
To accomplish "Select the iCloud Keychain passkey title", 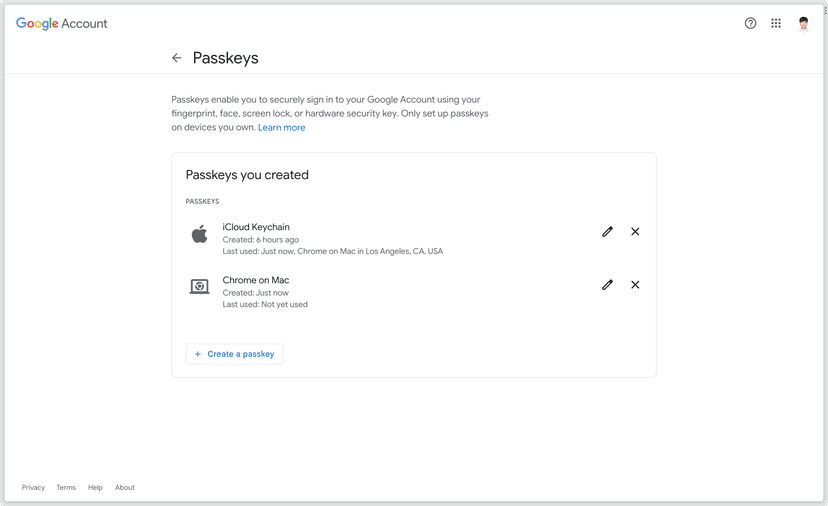I will click(256, 227).
